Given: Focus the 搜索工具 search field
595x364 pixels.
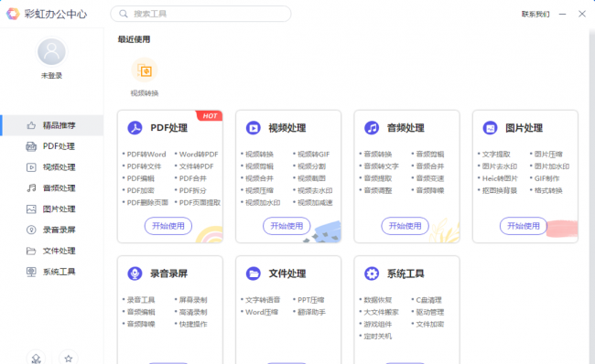Looking at the screenshot, I should (200, 14).
